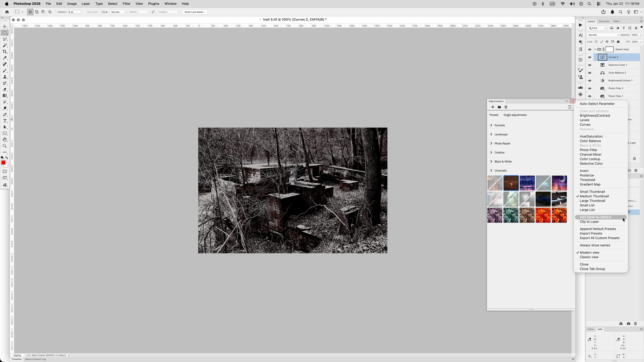The height and width of the screenshot is (362, 644).
Task: Add a new adjustment preset
Action: (493, 107)
